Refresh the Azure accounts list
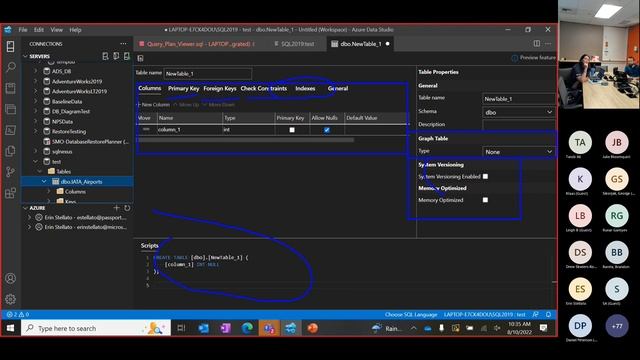640x360 pixels. [x=127, y=208]
